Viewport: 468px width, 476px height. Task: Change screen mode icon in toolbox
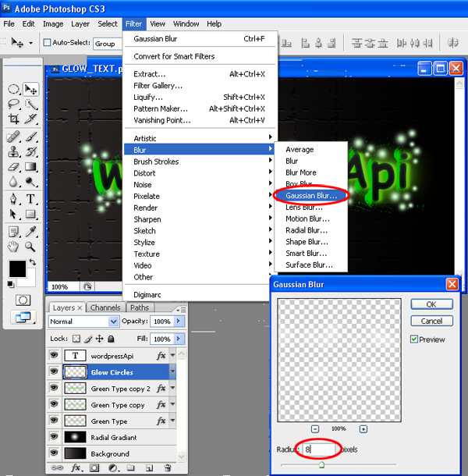pyautogui.click(x=23, y=318)
